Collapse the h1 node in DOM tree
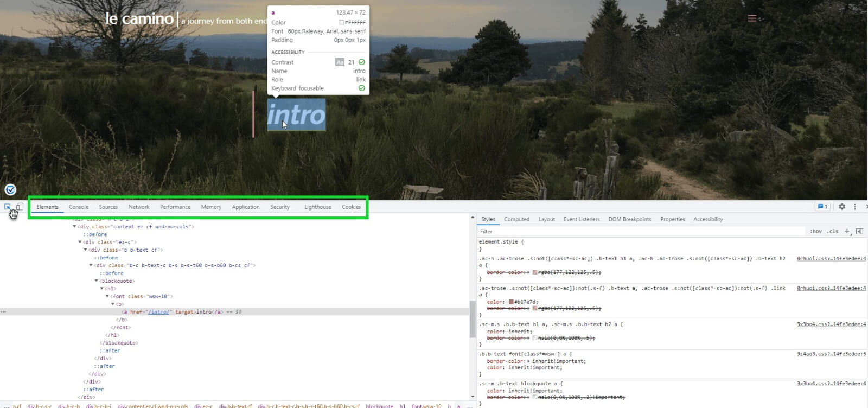Screen dimensions: 868x408 pos(102,289)
